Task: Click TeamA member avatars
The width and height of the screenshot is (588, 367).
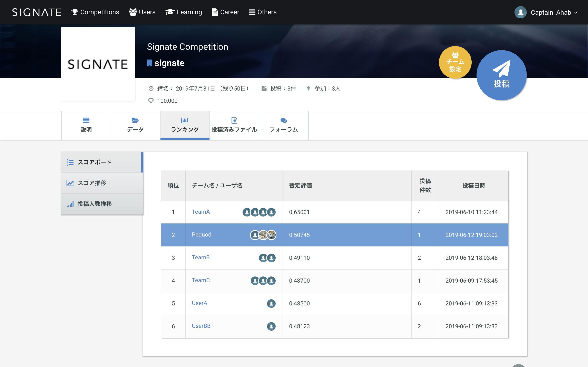Action: point(259,212)
